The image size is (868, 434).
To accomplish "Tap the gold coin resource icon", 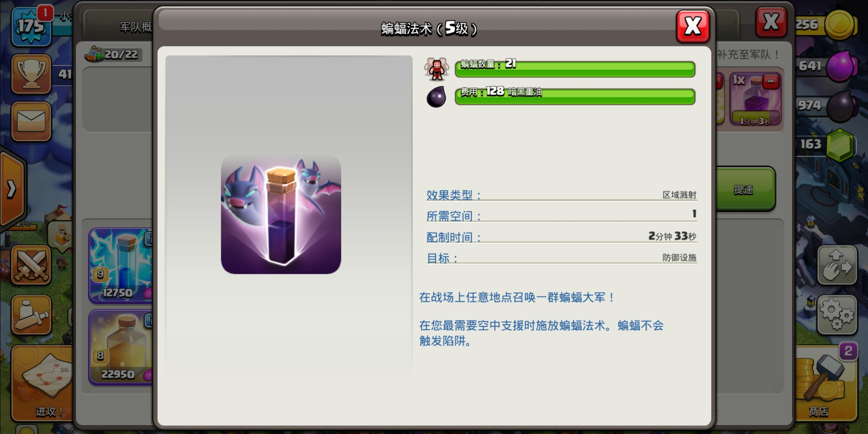I will point(840,24).
